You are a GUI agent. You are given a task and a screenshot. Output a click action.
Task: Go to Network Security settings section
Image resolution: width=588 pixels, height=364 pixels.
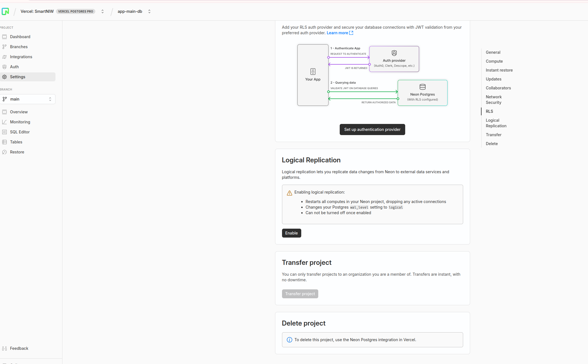[x=494, y=100]
